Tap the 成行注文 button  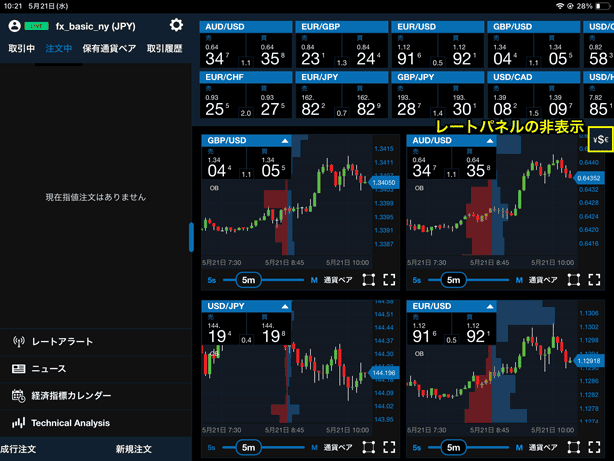[x=18, y=449]
